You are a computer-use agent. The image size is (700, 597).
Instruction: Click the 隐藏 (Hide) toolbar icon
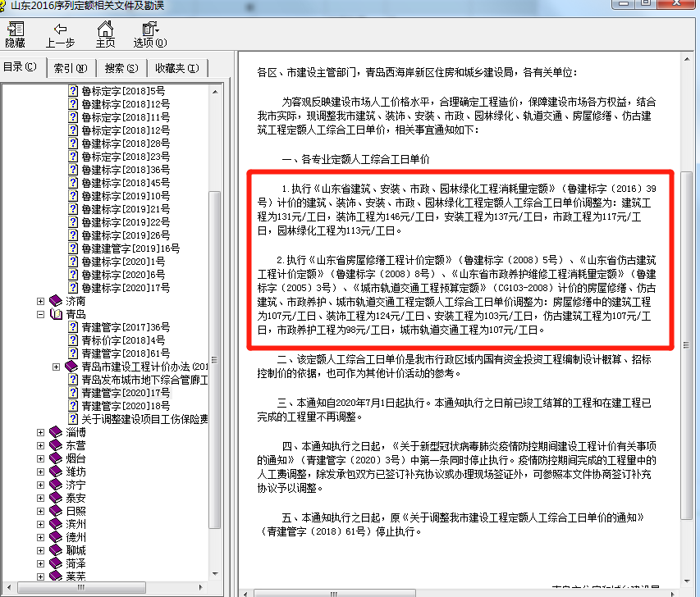(16, 30)
